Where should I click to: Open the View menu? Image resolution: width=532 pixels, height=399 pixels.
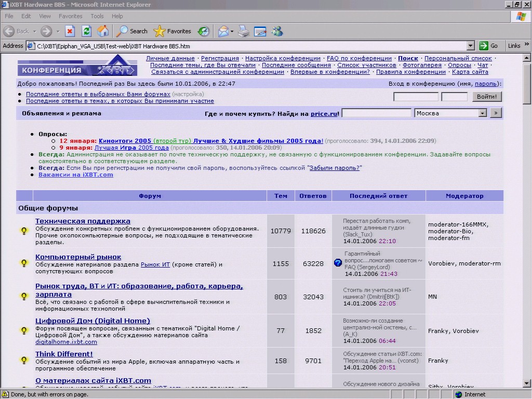pos(45,16)
